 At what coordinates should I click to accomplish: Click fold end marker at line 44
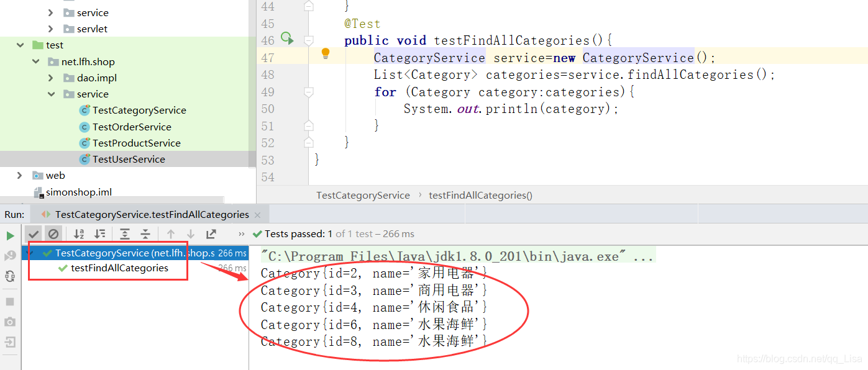[x=309, y=6]
